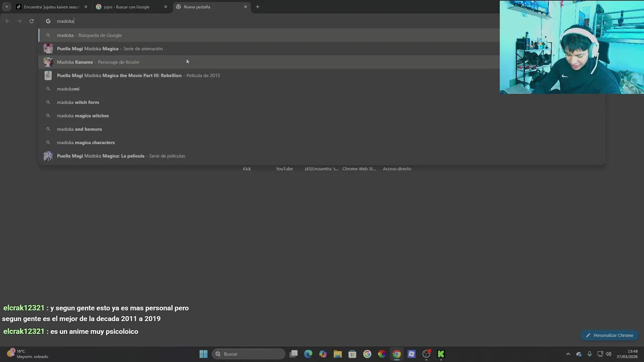Expand the hidden system tray icons
The width and height of the screenshot is (644, 362).
coord(568,354)
